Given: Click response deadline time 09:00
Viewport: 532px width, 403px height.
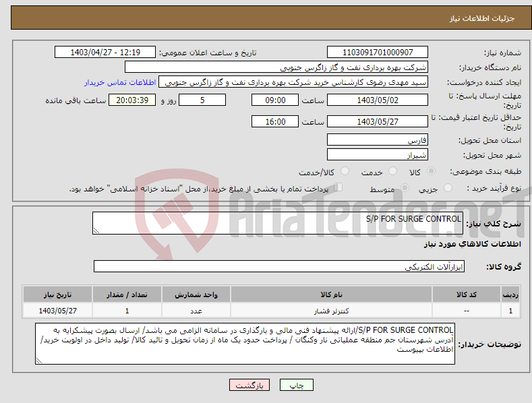Looking at the screenshot, I should click(x=275, y=100).
